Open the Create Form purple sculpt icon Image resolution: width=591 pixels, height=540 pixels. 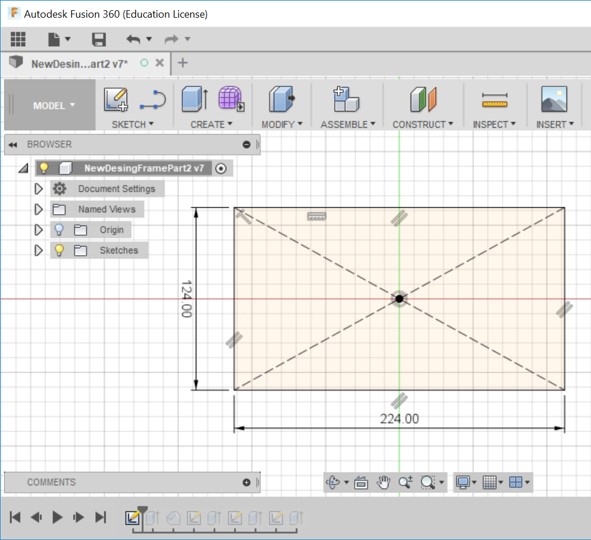pos(231,99)
